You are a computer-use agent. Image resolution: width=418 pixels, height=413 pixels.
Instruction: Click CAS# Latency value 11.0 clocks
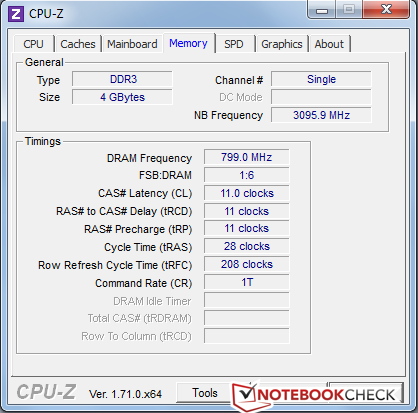point(247,193)
